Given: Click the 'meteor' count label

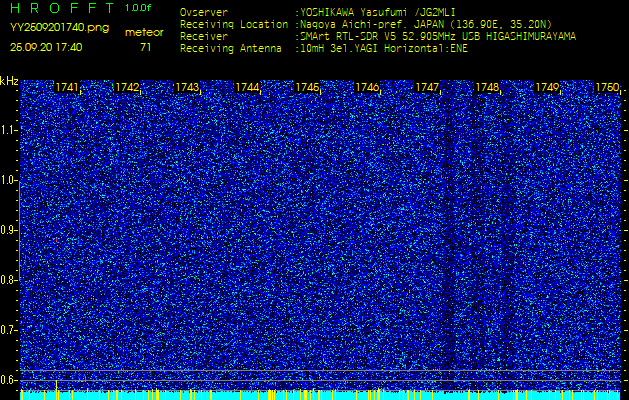Looking at the screenshot, I should click(x=144, y=33).
